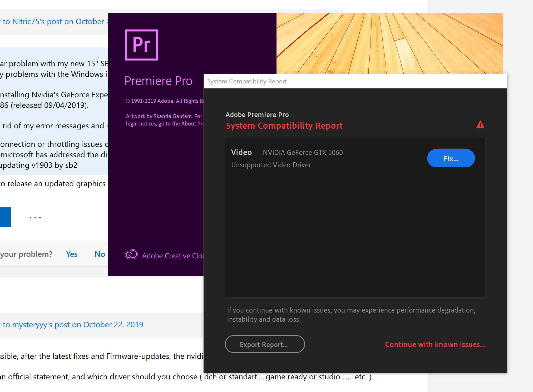Click the System Compatibility Report title bar
533x392 pixels.
pos(355,81)
